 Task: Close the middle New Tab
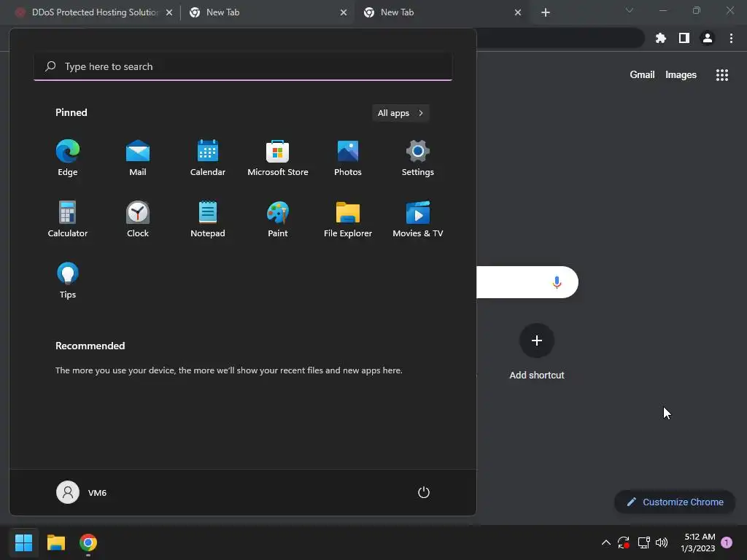(x=344, y=13)
